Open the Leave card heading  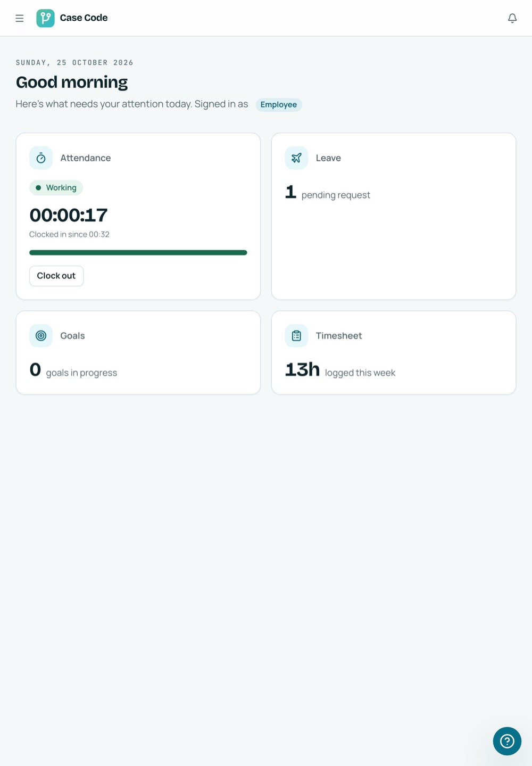pyautogui.click(x=328, y=158)
